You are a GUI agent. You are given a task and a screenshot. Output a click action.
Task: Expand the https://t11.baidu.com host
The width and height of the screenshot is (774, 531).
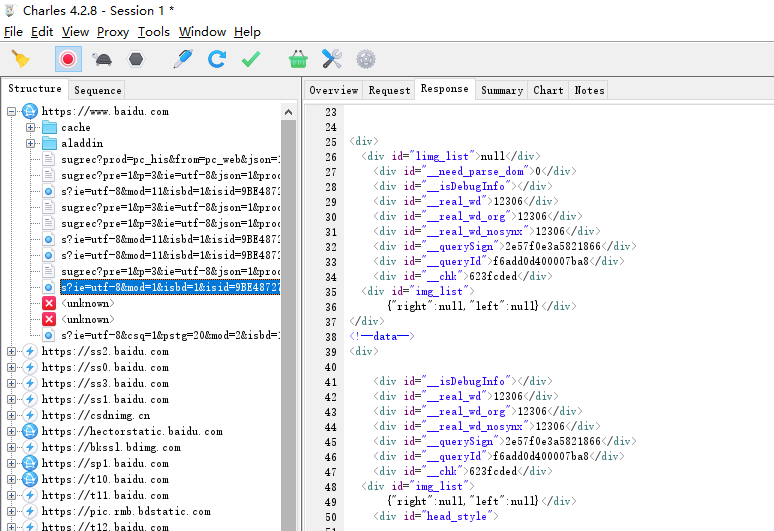(11, 495)
